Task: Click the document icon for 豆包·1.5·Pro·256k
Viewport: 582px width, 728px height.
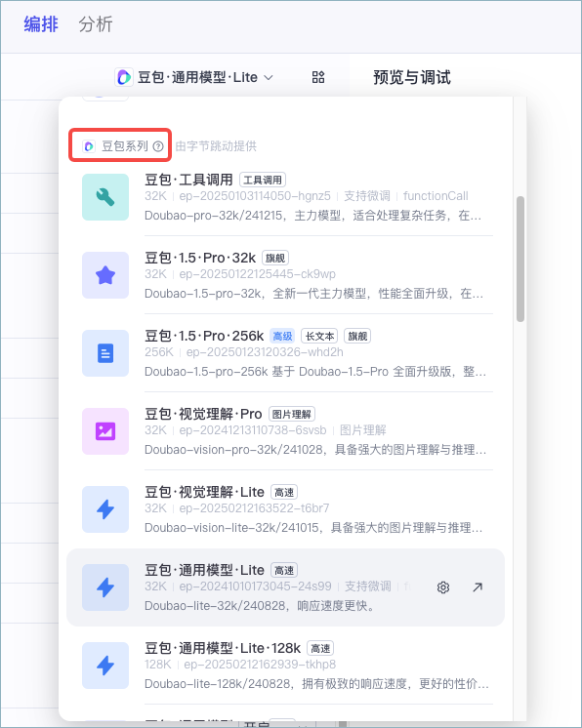Action: click(x=105, y=353)
